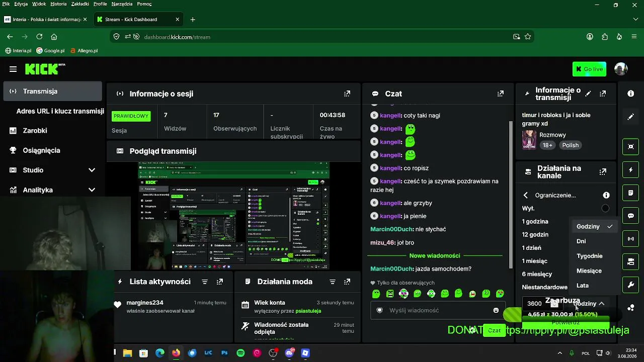Pop out the Lista aktywności panel
Image resolution: width=644 pixels, height=362 pixels.
click(x=220, y=282)
